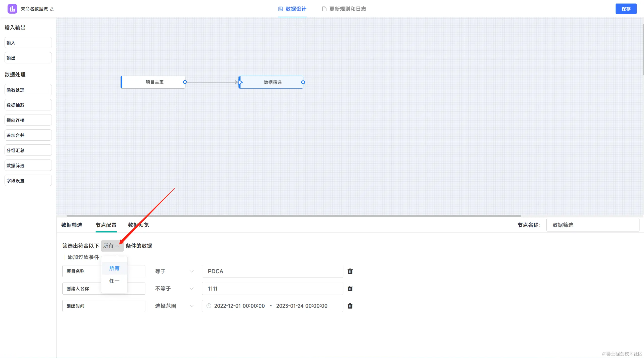Click the output port of 项目主表 node
The image size is (644, 358).
pos(185,82)
